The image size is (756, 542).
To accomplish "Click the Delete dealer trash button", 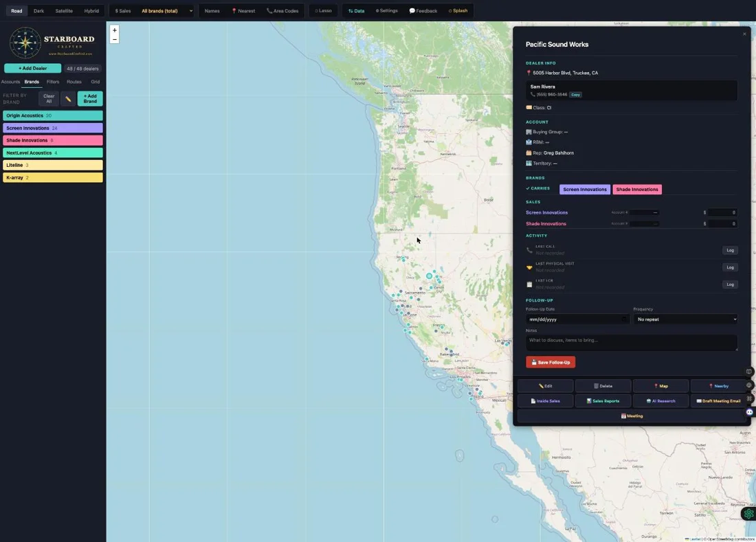I will click(603, 386).
